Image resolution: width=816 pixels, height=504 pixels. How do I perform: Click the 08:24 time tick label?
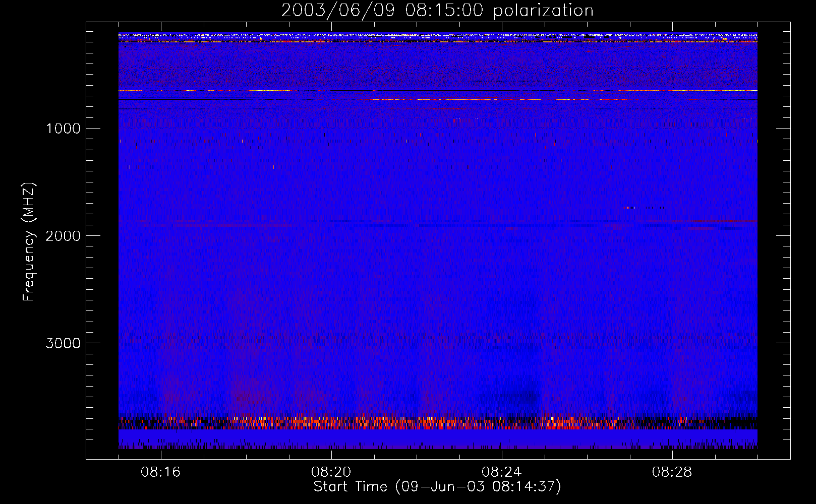click(502, 472)
